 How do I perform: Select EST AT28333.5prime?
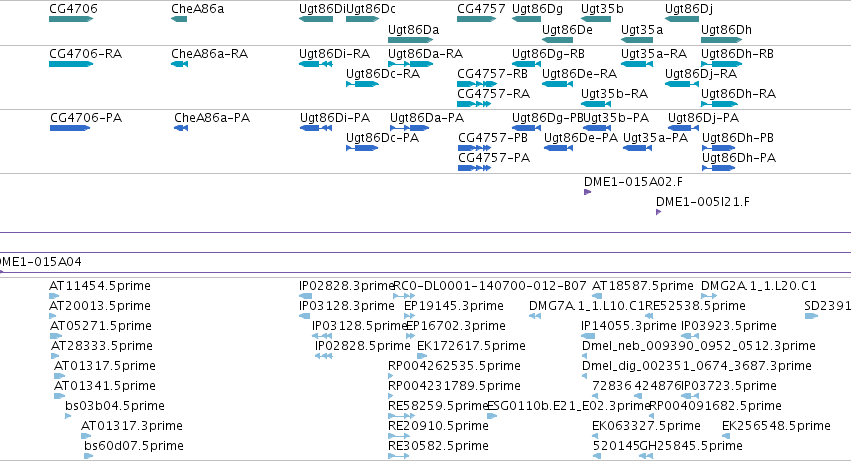pyautogui.click(x=55, y=356)
